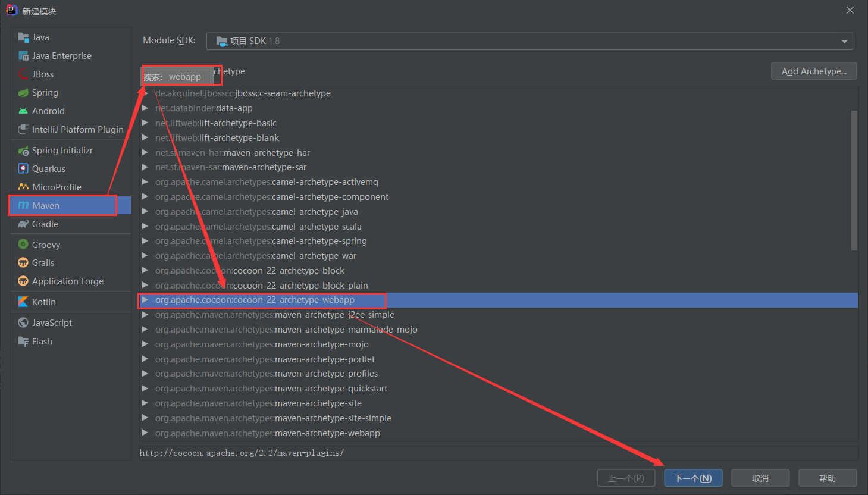Screen dimensions: 868x495
Task: Select jbosscc-seam-archetype row
Action: coord(499,93)
